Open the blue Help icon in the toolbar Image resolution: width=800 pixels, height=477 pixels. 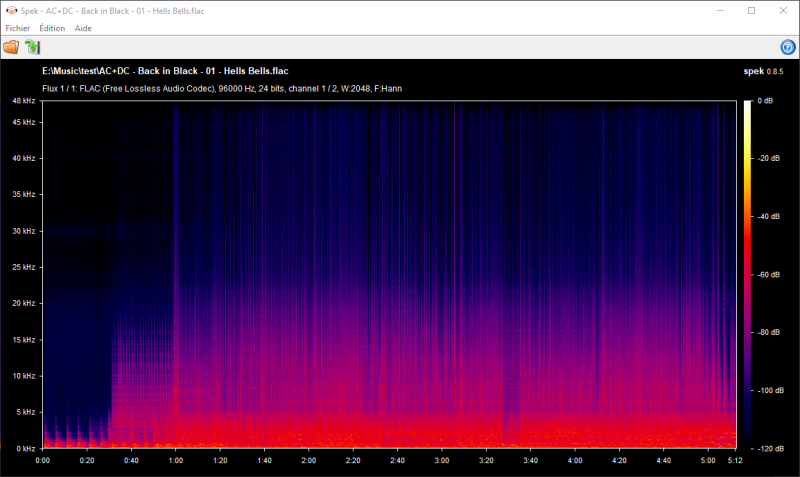(787, 47)
